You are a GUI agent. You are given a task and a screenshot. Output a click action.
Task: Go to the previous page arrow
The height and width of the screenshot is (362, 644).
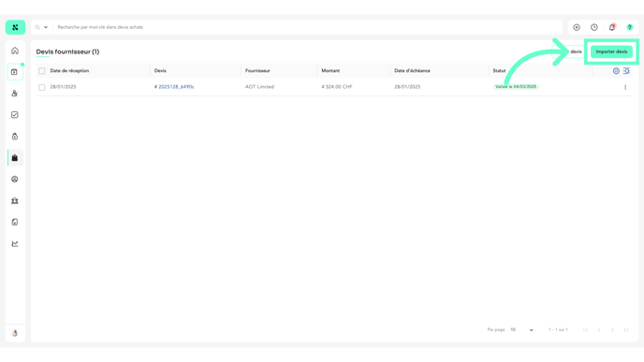coord(599,329)
